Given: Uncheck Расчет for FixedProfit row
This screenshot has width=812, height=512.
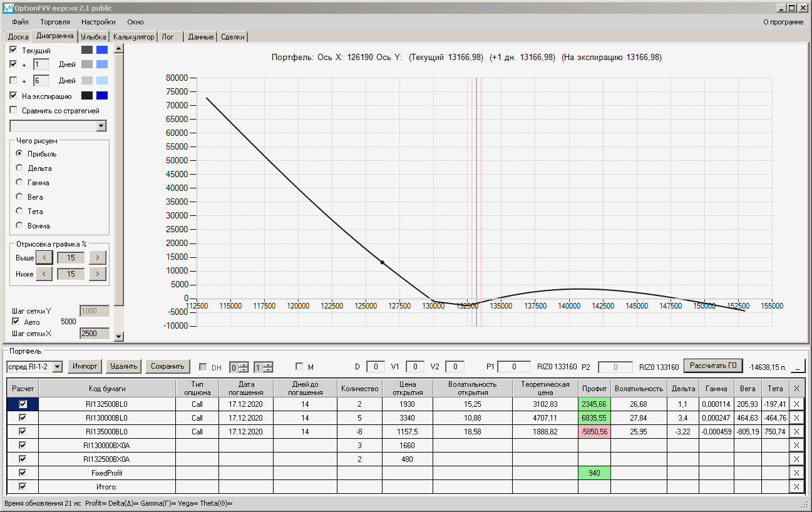Looking at the screenshot, I should point(23,473).
